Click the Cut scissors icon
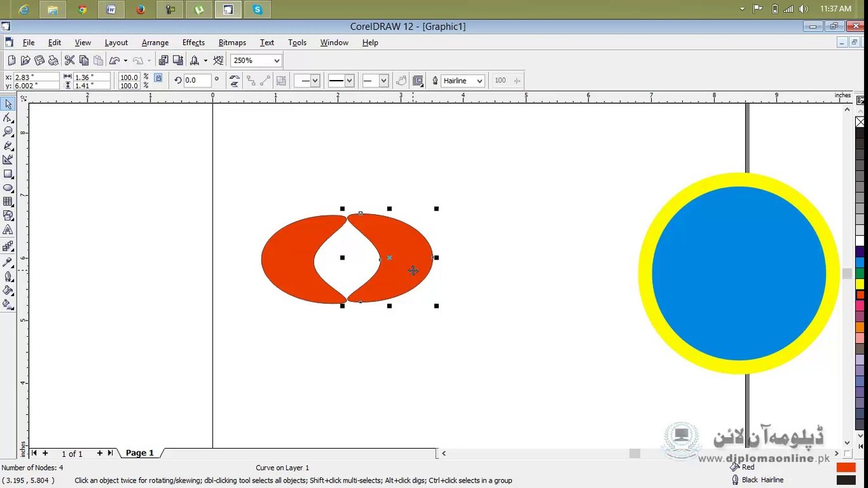This screenshot has height=488, width=868. 69,60
